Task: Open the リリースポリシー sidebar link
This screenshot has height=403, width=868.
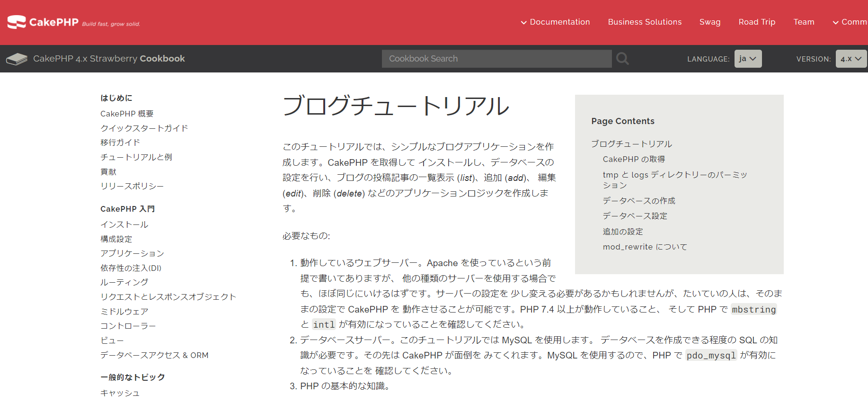Action: [x=132, y=186]
